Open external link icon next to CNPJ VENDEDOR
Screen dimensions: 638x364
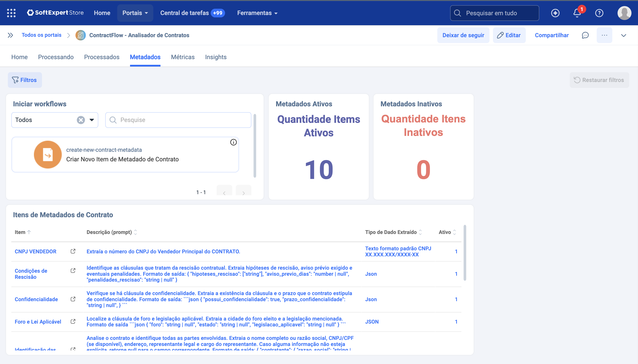73,251
